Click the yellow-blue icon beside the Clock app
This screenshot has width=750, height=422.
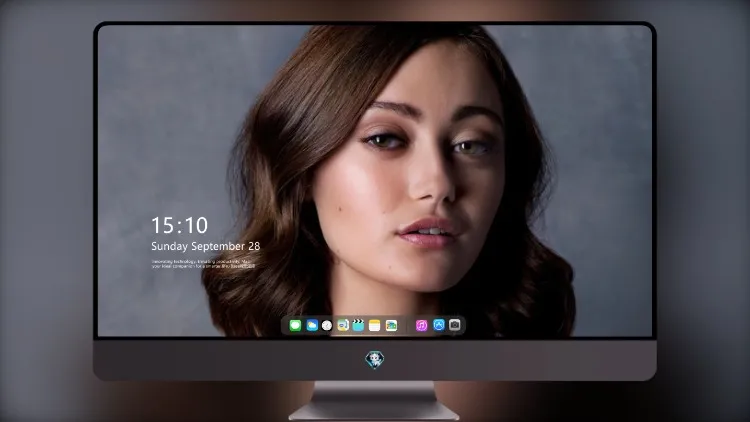click(x=343, y=325)
